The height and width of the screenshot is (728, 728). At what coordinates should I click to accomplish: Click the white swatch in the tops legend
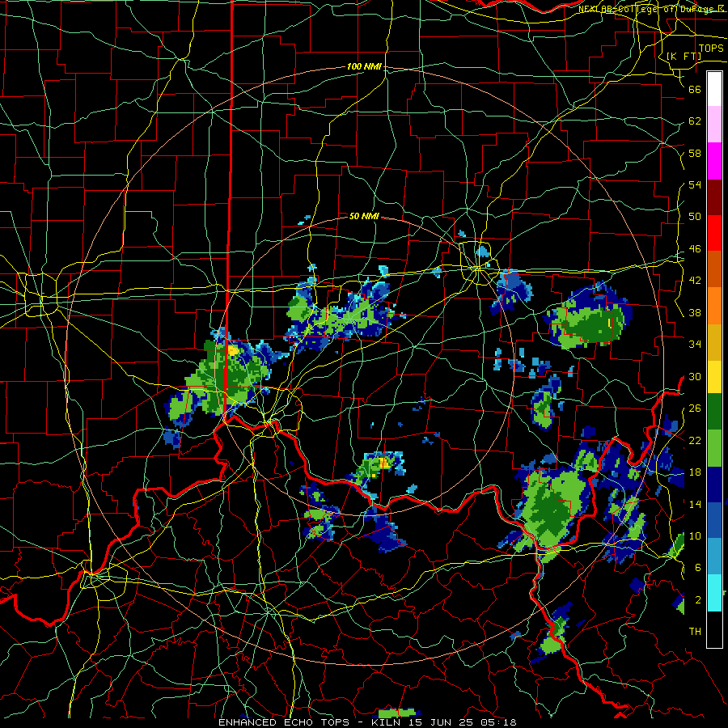click(714, 89)
